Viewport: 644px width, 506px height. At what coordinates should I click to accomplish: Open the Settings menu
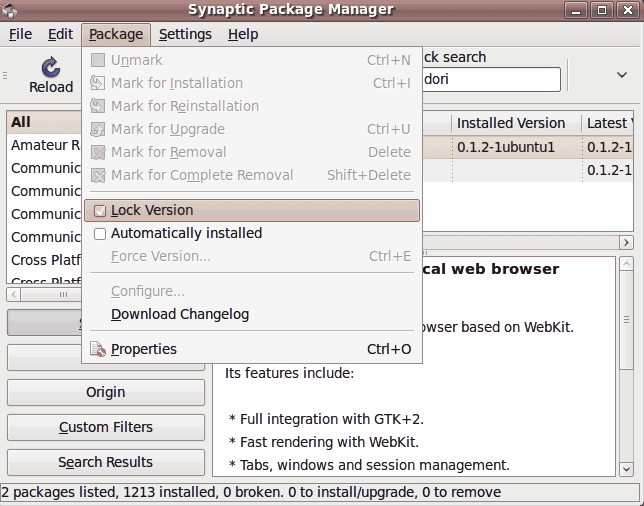185,34
